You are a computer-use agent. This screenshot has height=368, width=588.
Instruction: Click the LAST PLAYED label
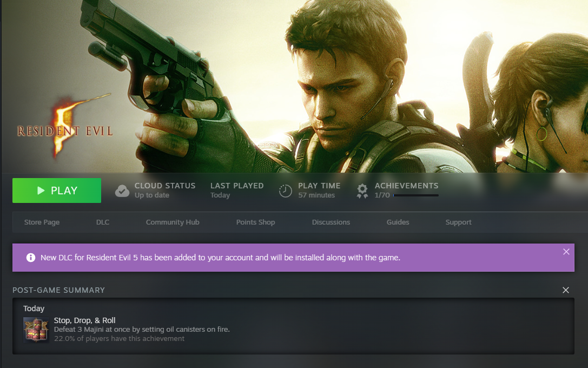tap(237, 186)
